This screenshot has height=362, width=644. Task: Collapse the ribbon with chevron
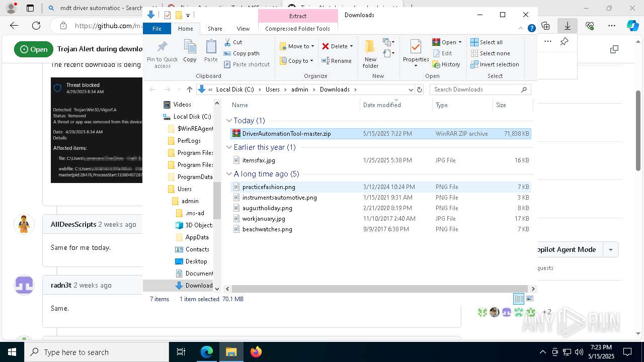coord(521,29)
